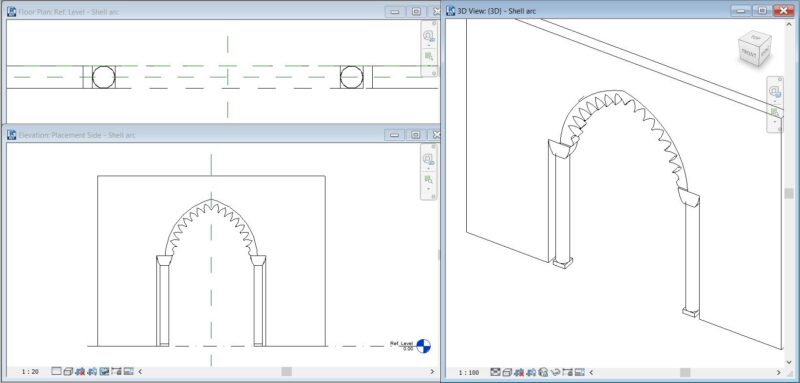Select Zoom Region tool in the 3D view navigation bar
The height and width of the screenshot is (383, 800).
click(774, 111)
